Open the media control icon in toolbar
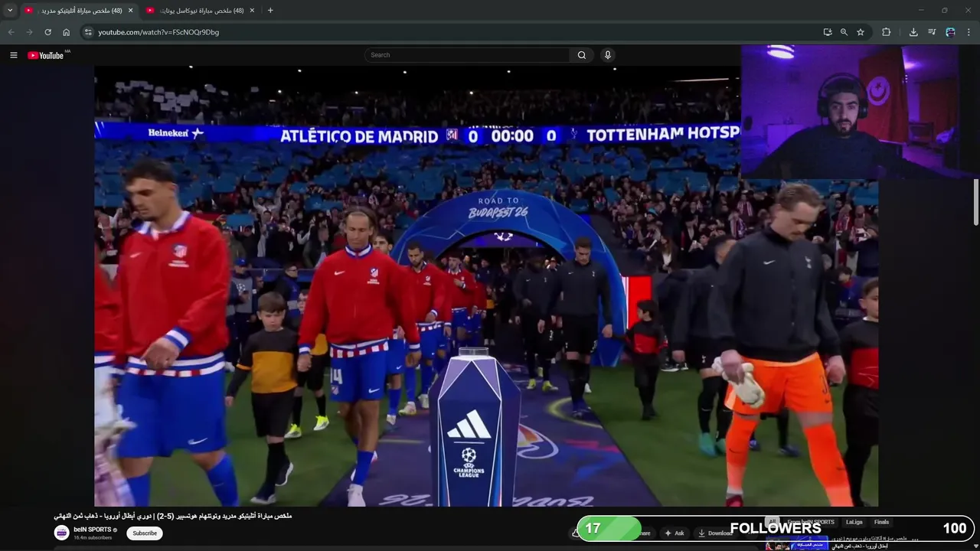 tap(932, 32)
